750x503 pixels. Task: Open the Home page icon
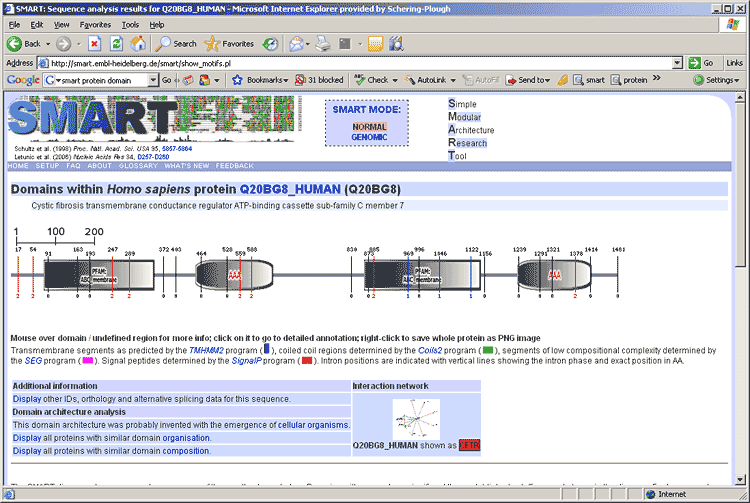pos(138,44)
